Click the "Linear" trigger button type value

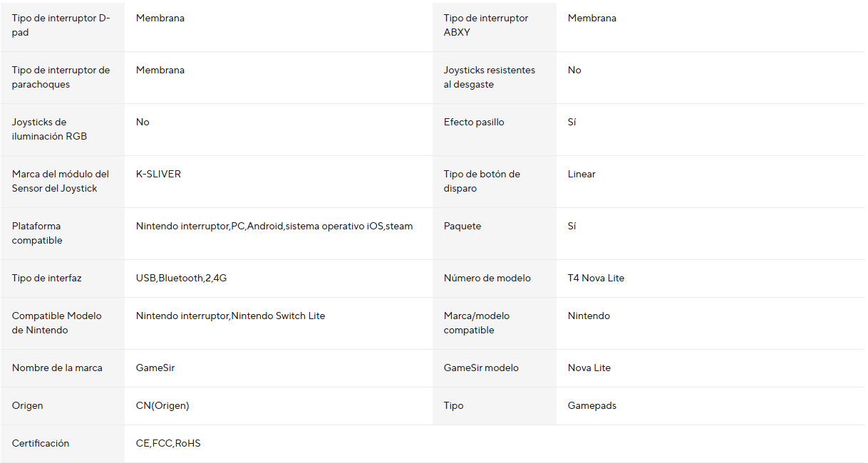coord(582,174)
